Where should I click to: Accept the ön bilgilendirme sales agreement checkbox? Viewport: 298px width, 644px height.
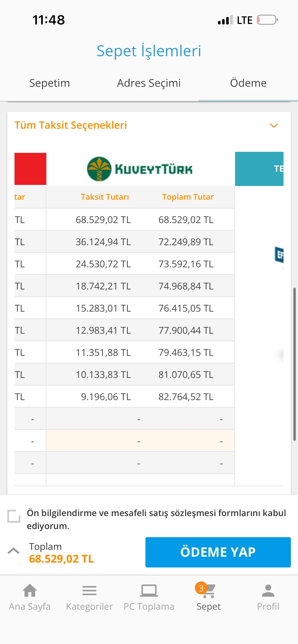14,516
